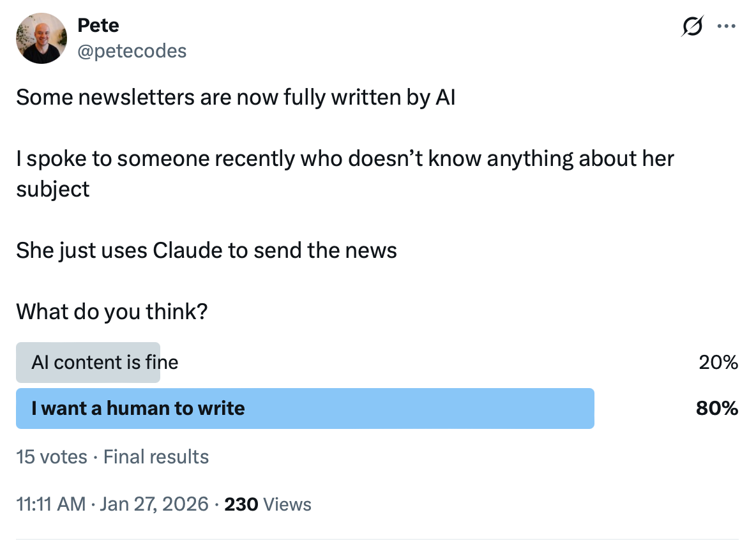Screen dimensions: 756x540
Task: Open the Grok slashed-circle icon
Action: [693, 26]
